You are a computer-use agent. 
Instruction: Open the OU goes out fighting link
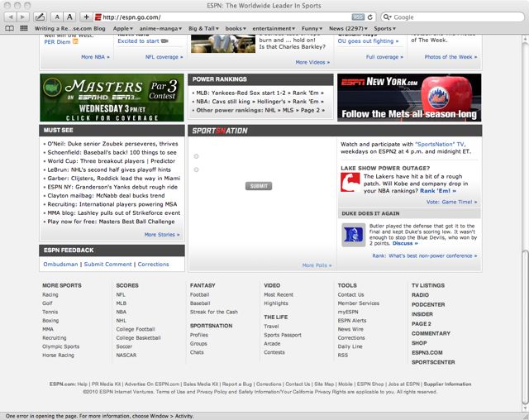(368, 41)
